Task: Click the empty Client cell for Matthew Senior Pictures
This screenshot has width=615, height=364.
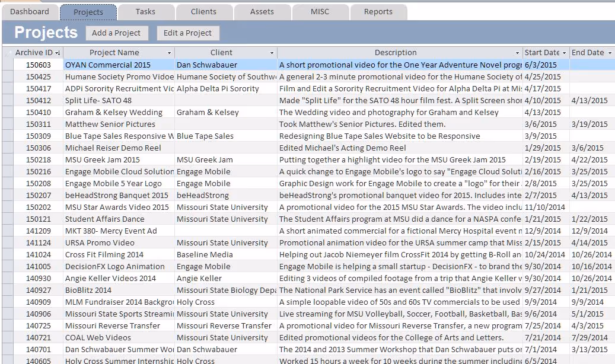Action: click(226, 124)
